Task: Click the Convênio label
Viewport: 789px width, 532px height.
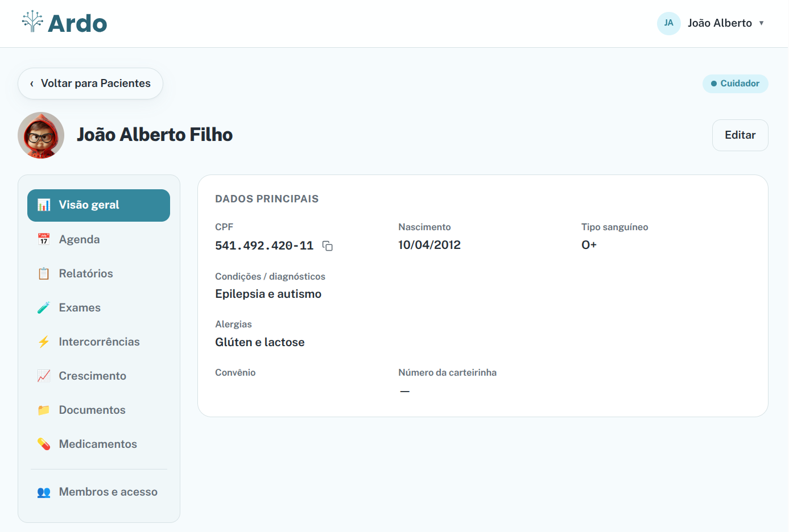Action: click(x=236, y=372)
